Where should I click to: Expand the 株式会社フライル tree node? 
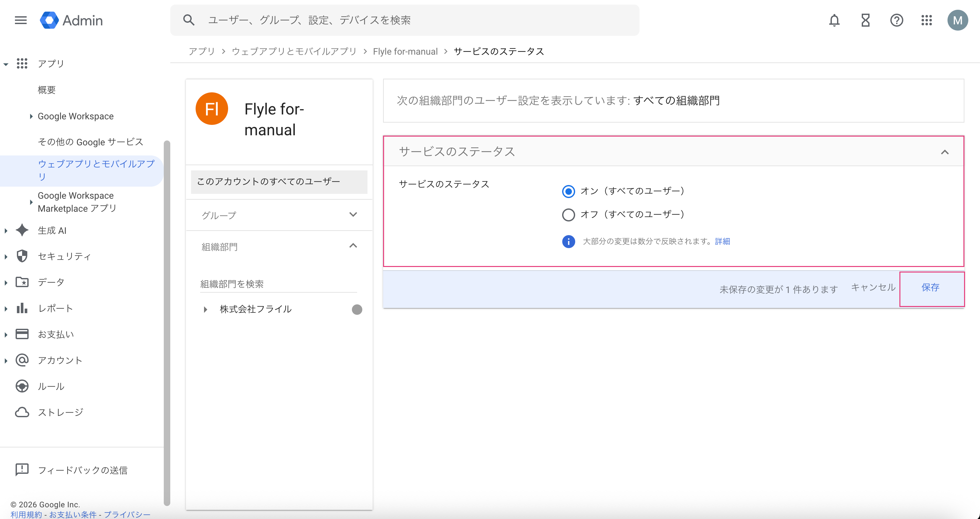click(205, 310)
